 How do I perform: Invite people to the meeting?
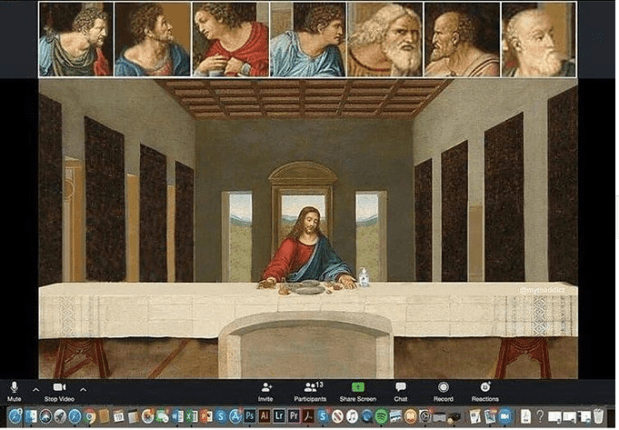coord(266,391)
